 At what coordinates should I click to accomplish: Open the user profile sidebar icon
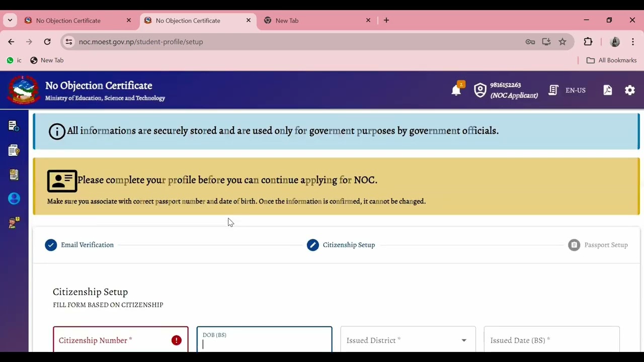[14, 199]
